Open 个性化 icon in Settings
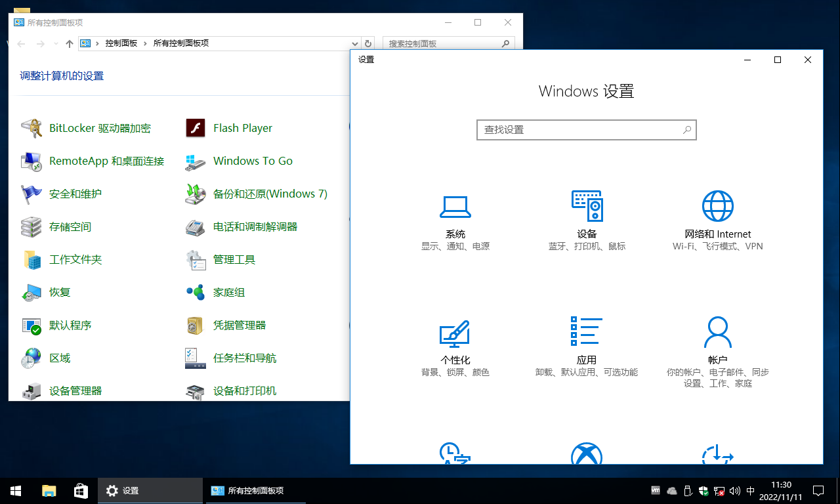This screenshot has width=840, height=504. coord(455,333)
